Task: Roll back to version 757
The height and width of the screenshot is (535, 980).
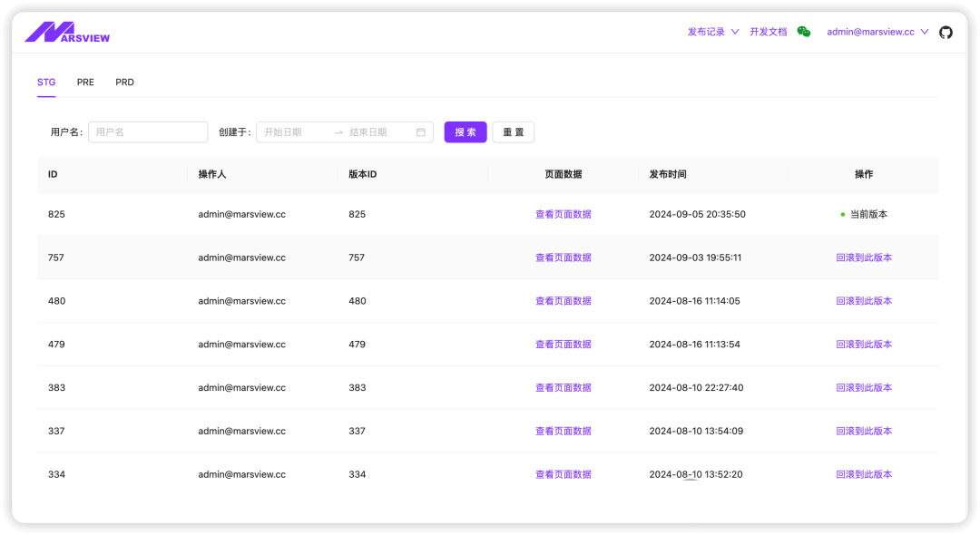Action: (x=864, y=258)
